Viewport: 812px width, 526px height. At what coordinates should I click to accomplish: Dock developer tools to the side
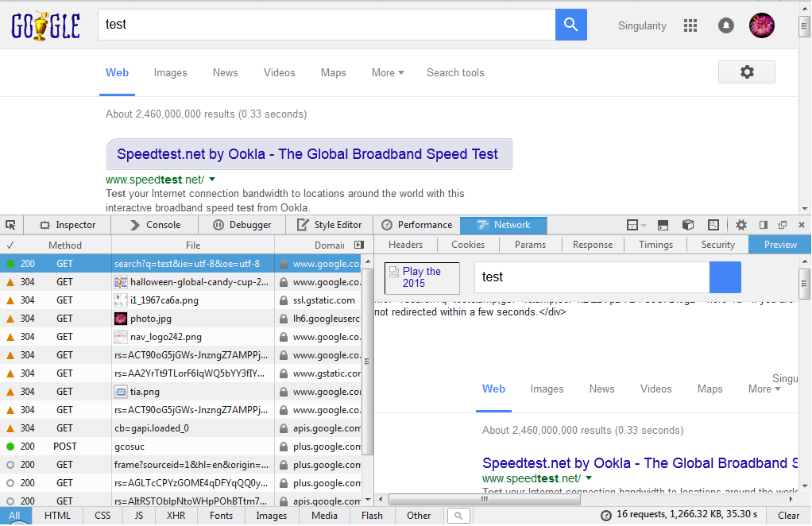pyautogui.click(x=764, y=225)
